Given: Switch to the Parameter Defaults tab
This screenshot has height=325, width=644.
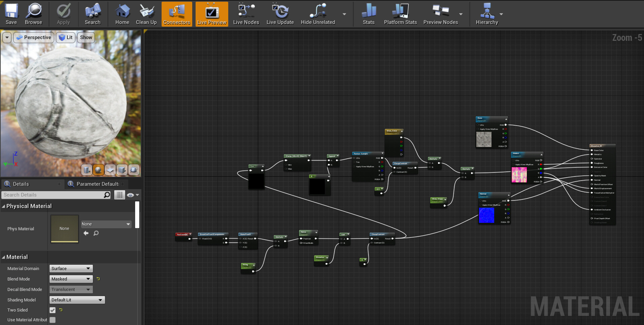Looking at the screenshot, I should (97, 184).
